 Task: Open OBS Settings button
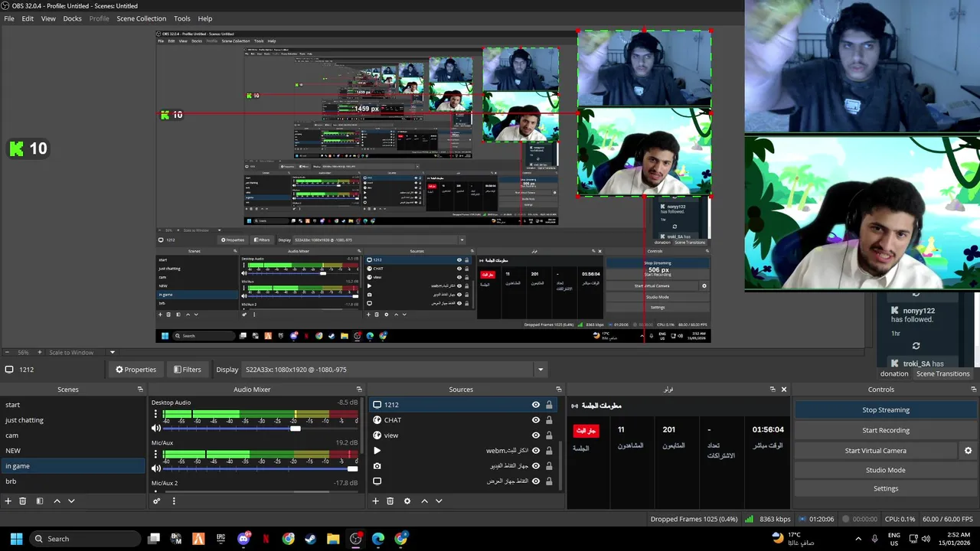point(885,488)
